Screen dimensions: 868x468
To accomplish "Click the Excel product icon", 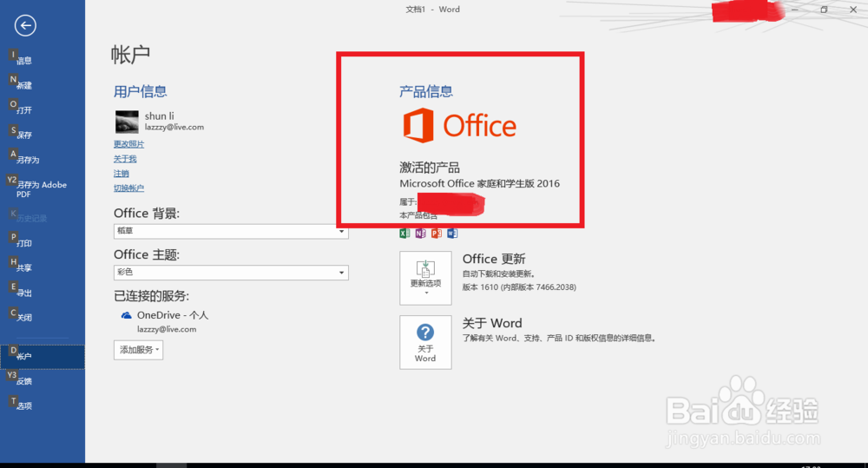I will pyautogui.click(x=404, y=234).
